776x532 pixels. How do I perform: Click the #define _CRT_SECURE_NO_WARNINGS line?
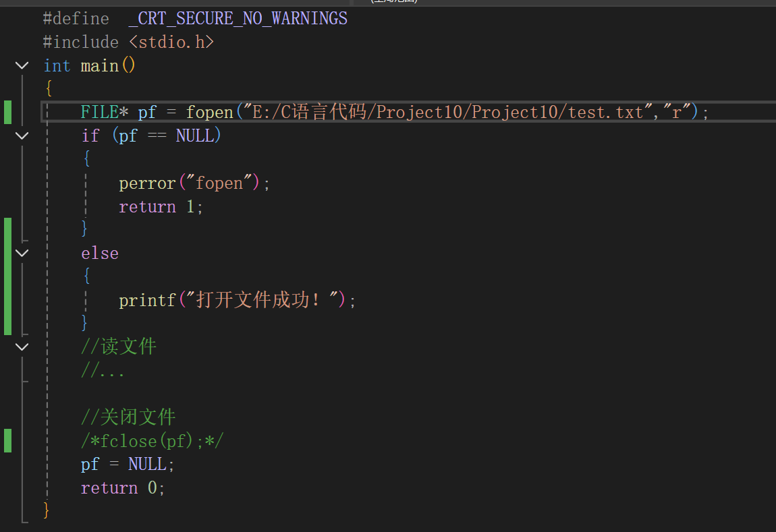195,19
